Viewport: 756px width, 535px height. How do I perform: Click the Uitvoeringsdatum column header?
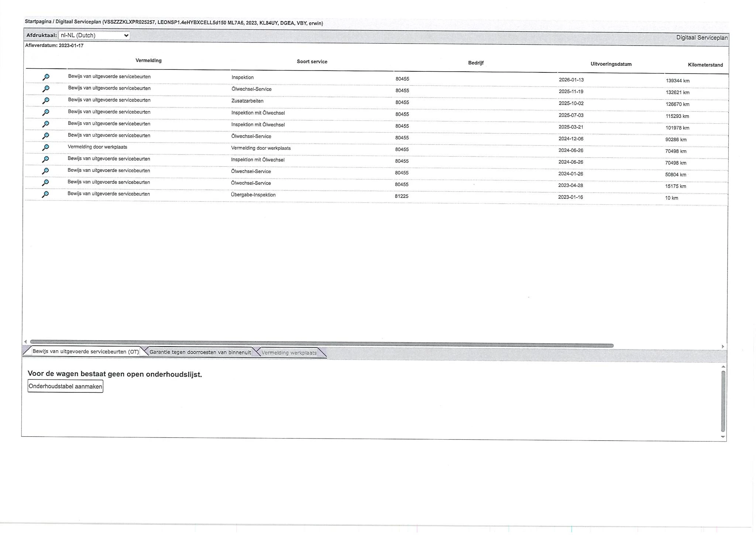[611, 64]
